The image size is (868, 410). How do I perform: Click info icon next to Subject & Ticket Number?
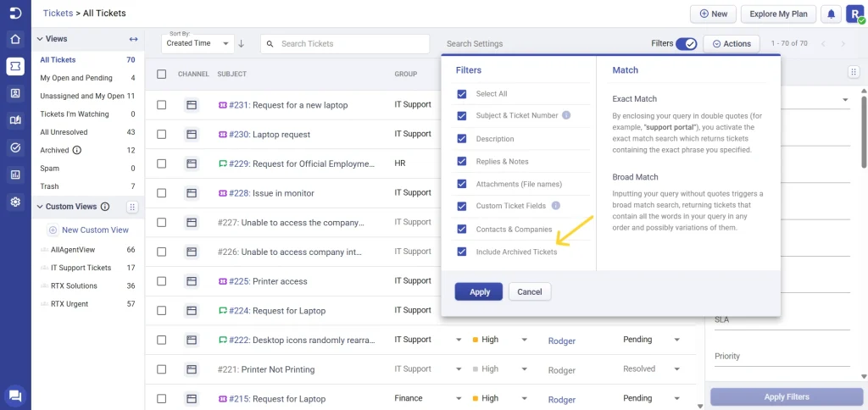pos(566,116)
